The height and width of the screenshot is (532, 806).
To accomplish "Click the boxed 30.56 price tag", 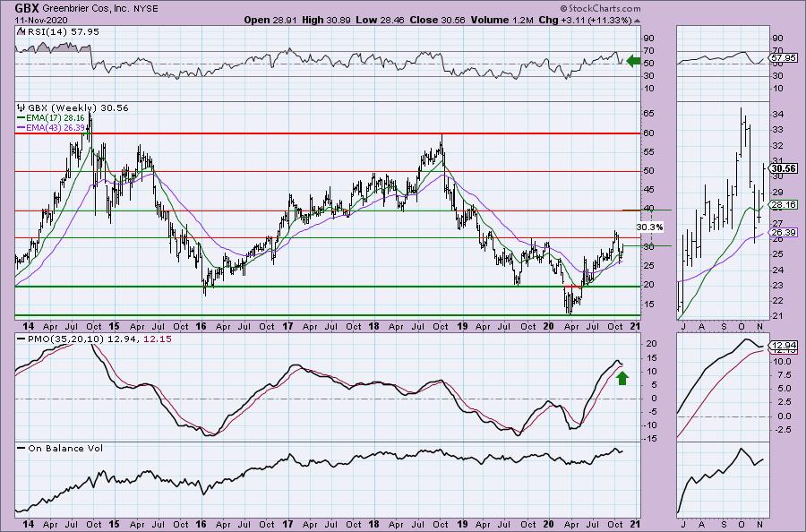I will tap(785, 168).
